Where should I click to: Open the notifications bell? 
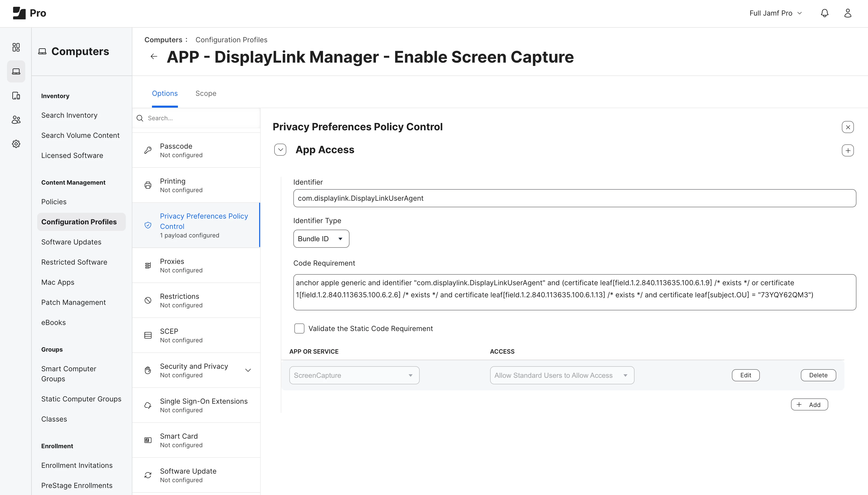(x=824, y=13)
